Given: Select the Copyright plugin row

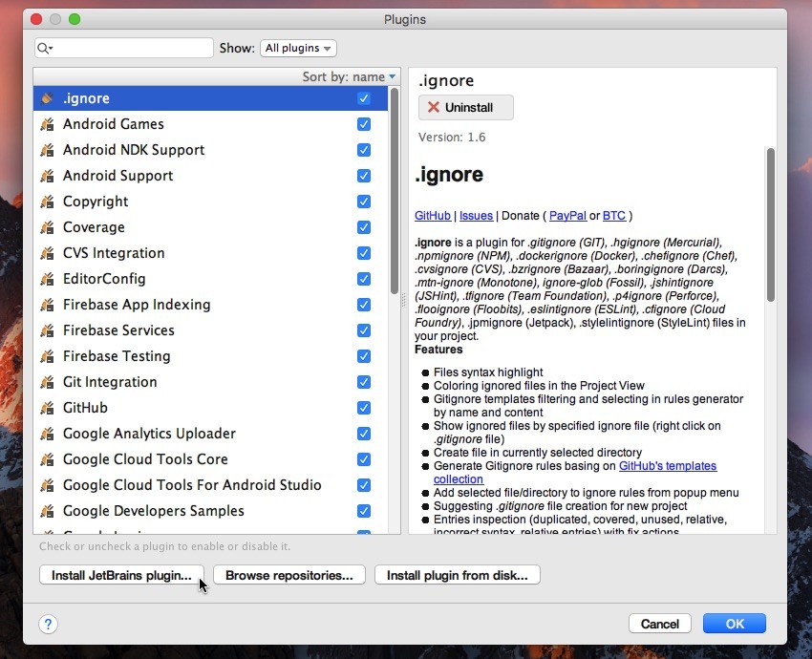Looking at the screenshot, I should click(210, 202).
